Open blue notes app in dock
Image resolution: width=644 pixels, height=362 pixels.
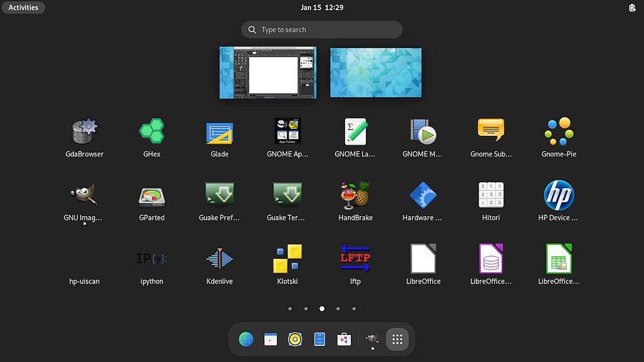319,339
